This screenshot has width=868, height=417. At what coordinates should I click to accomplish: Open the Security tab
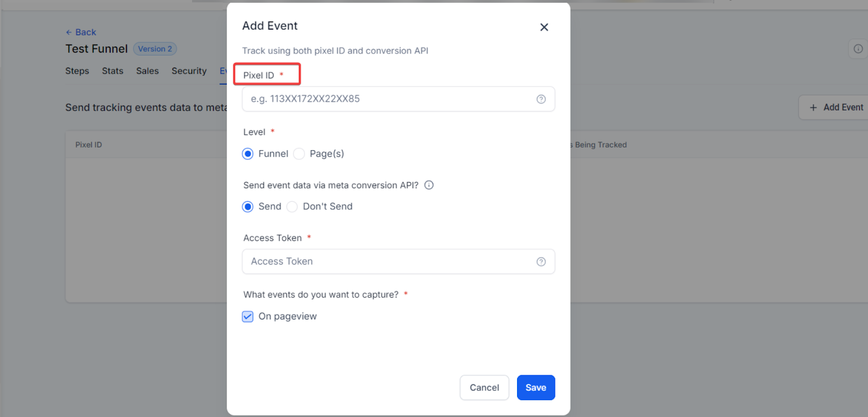(x=189, y=71)
